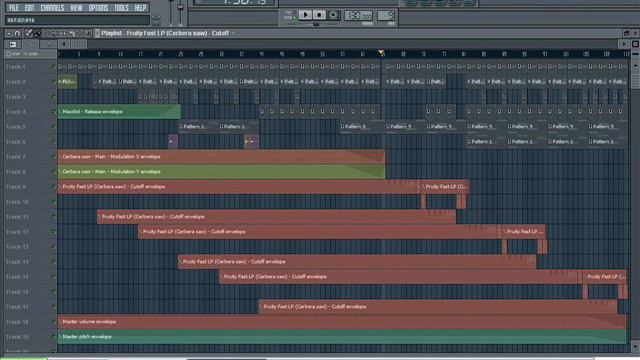Click the horizontal playlist scrollbar handle
Viewport: 640px width, 360px height.
click(x=78, y=44)
